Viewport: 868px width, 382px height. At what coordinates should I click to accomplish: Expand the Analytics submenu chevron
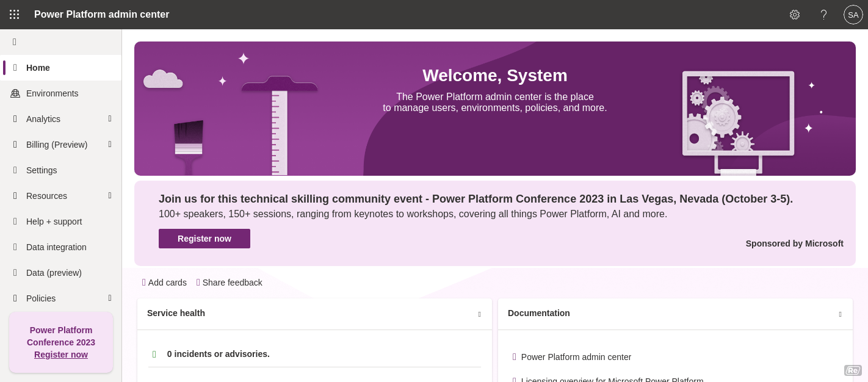click(x=110, y=119)
